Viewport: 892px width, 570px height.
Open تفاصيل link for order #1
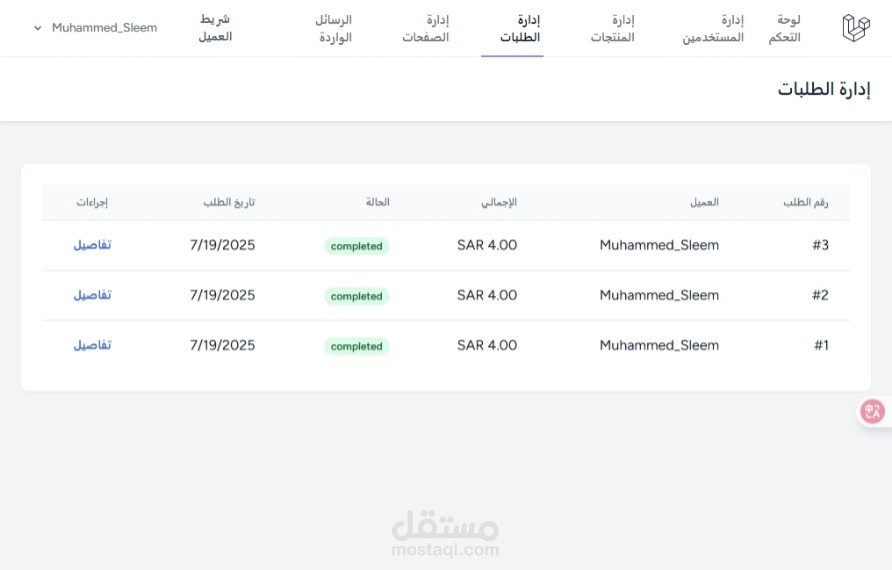(x=93, y=345)
